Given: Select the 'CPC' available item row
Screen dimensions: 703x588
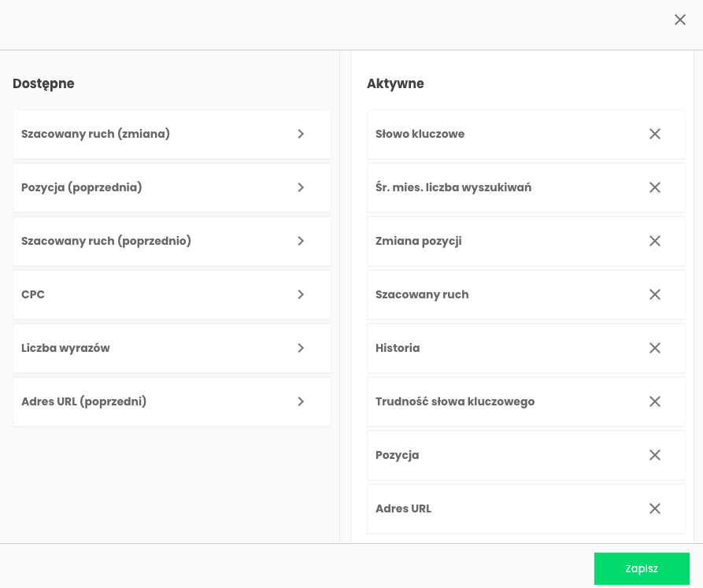Looking at the screenshot, I should 172,294.
